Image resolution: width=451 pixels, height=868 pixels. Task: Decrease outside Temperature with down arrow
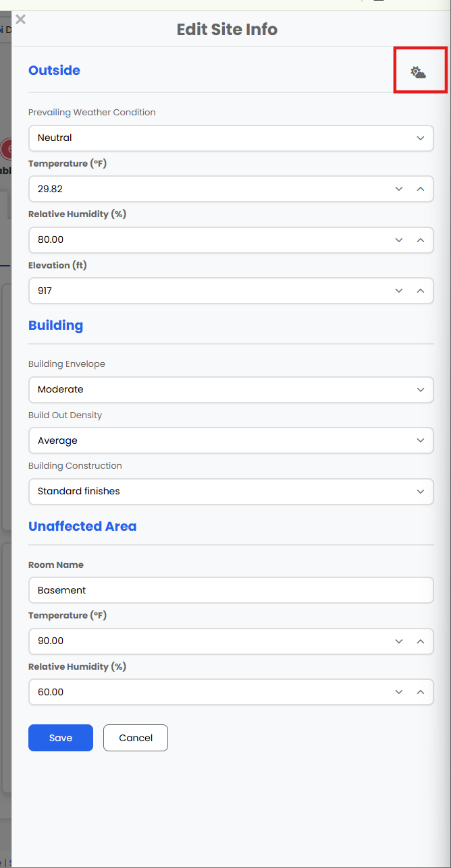398,189
